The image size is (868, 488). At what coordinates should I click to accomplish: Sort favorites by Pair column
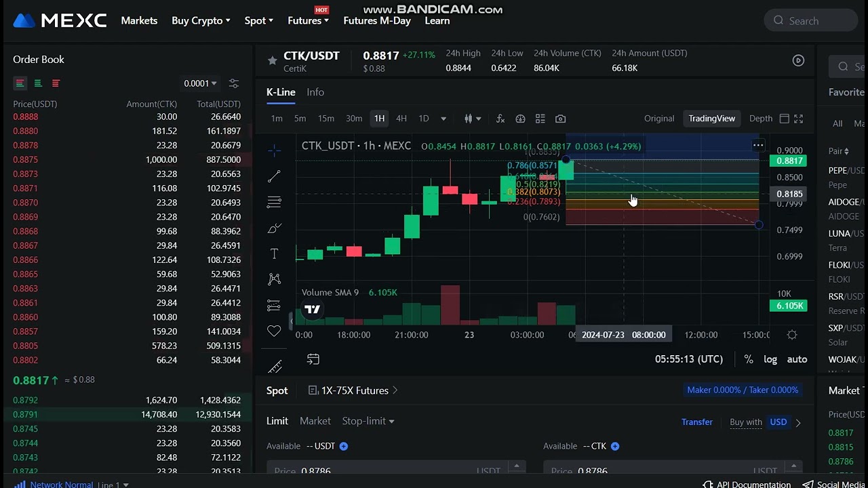pyautogui.click(x=838, y=151)
